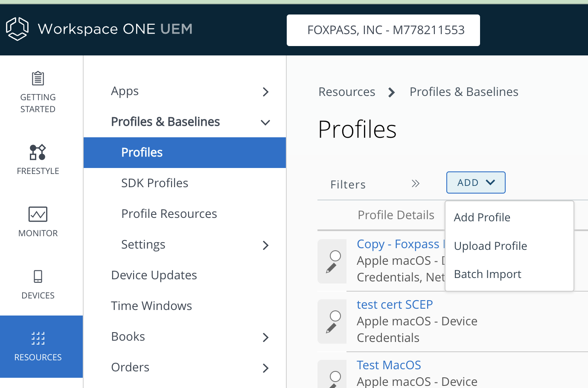The width and height of the screenshot is (588, 388).
Task: Expand the Apps submenu chevron
Action: coord(265,92)
